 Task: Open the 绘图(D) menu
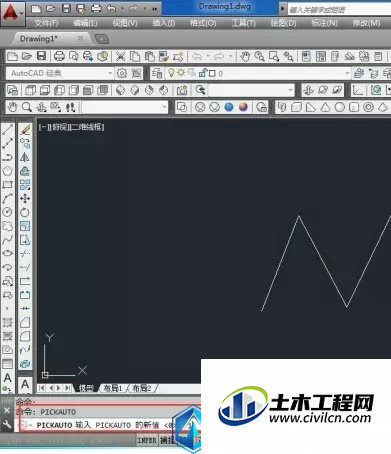(283, 23)
